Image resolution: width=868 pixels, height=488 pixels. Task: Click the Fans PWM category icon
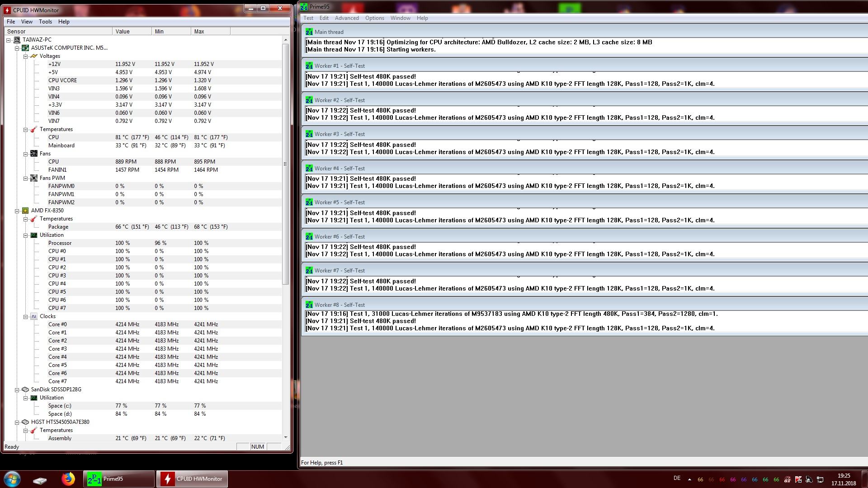[34, 178]
